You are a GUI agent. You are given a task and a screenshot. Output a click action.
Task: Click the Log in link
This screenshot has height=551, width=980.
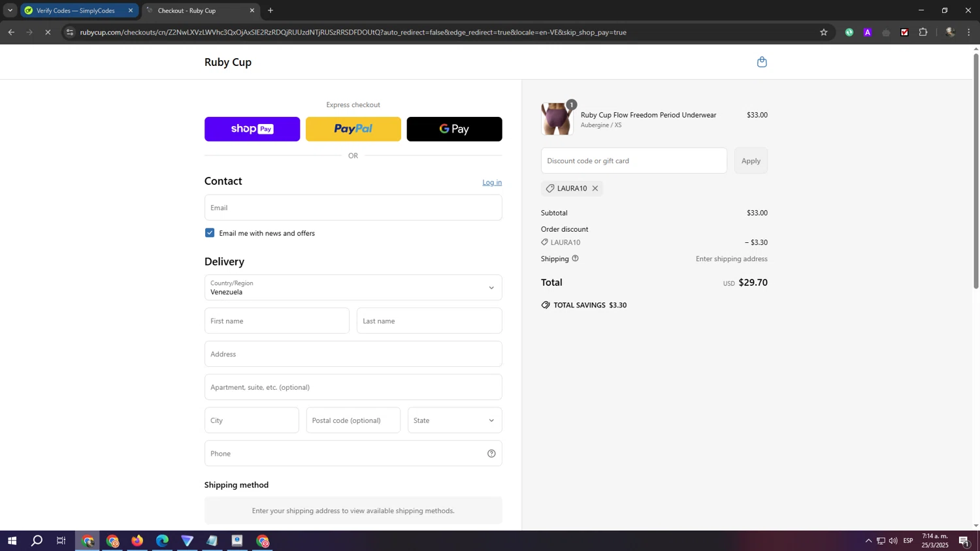tap(492, 183)
